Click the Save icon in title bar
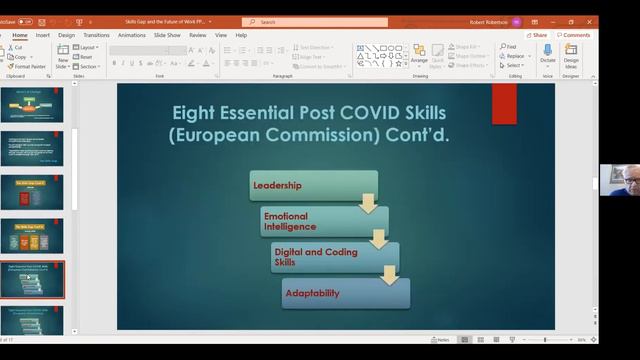Screen dimensions: 640x360 [x=42, y=22]
